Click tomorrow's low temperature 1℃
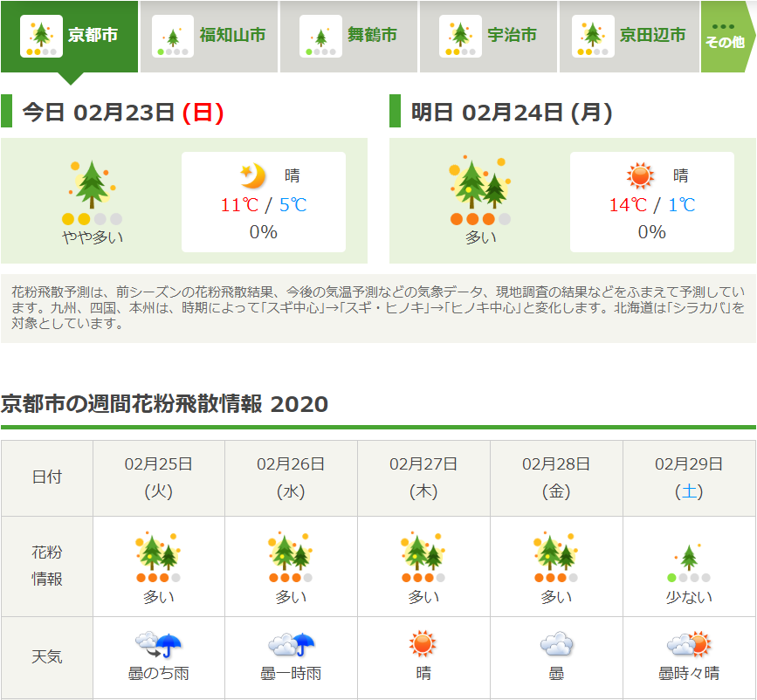The height and width of the screenshot is (700, 757). [681, 205]
